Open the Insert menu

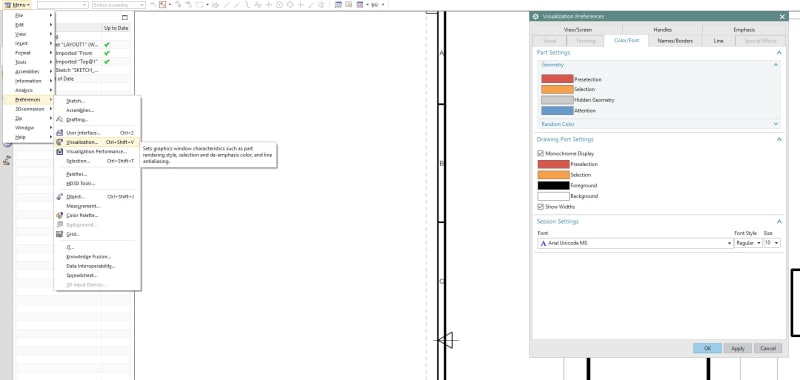tap(29, 43)
